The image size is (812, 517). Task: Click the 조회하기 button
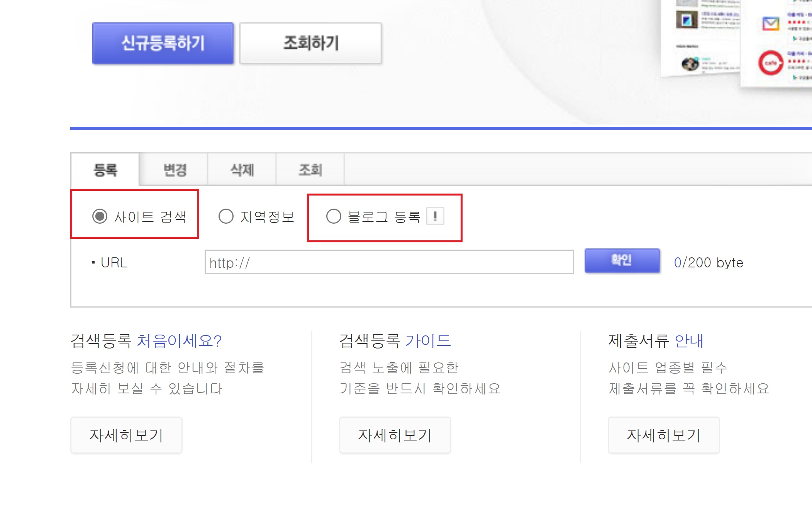tap(310, 43)
